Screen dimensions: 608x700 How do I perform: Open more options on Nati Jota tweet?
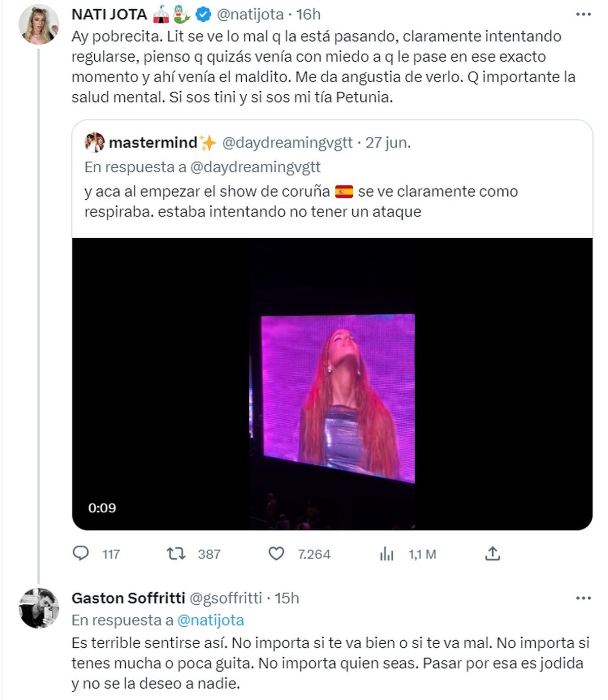click(x=584, y=15)
